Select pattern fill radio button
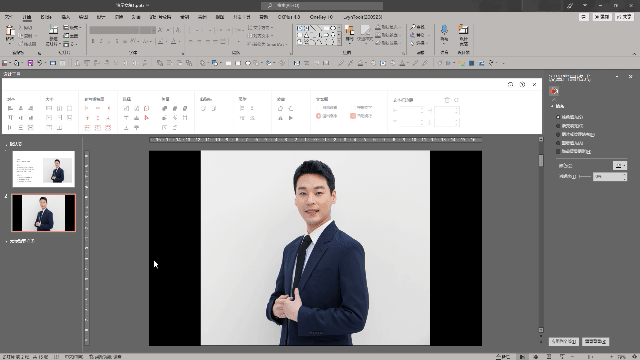 pos(558,143)
